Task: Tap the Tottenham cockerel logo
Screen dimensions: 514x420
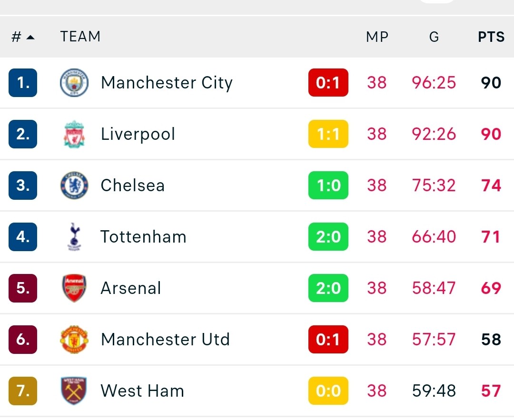Action: (74, 236)
